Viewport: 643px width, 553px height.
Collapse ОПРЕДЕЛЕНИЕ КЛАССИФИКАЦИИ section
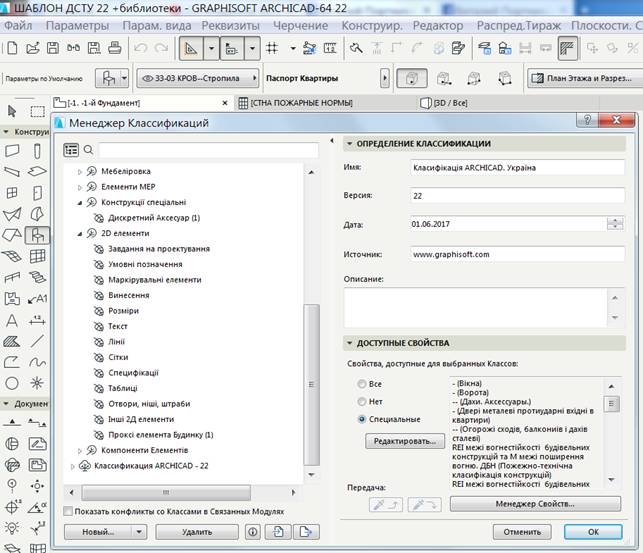pos(349,144)
